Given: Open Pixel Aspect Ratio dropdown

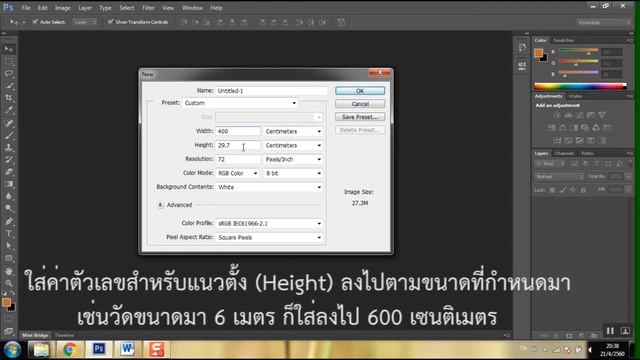Looking at the screenshot, I should point(269,238).
